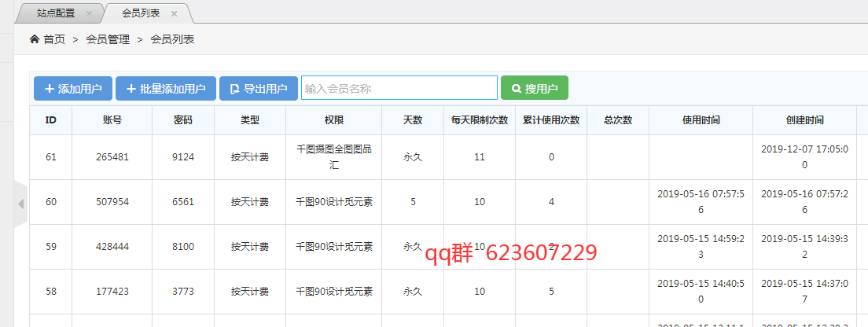The width and height of the screenshot is (868, 327).
Task: Click cumulative usage 5 in row 58
Action: pyautogui.click(x=551, y=292)
